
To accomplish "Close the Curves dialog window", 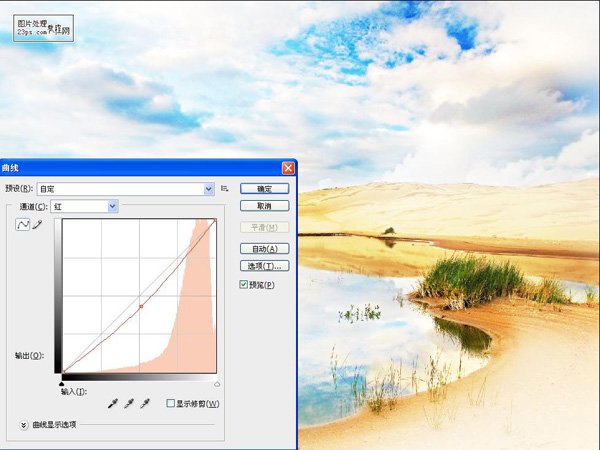I will 288,169.
